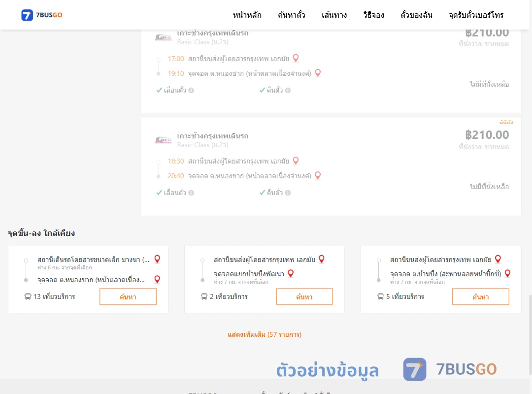The image size is (532, 394).
Task: Open map pin for บางนา station in first card
Action: pyautogui.click(x=157, y=259)
